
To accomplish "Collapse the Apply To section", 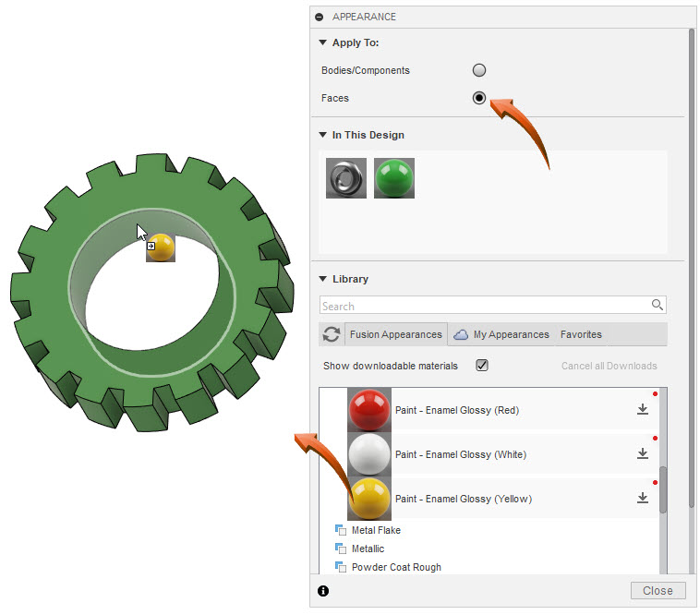I will 322,42.
